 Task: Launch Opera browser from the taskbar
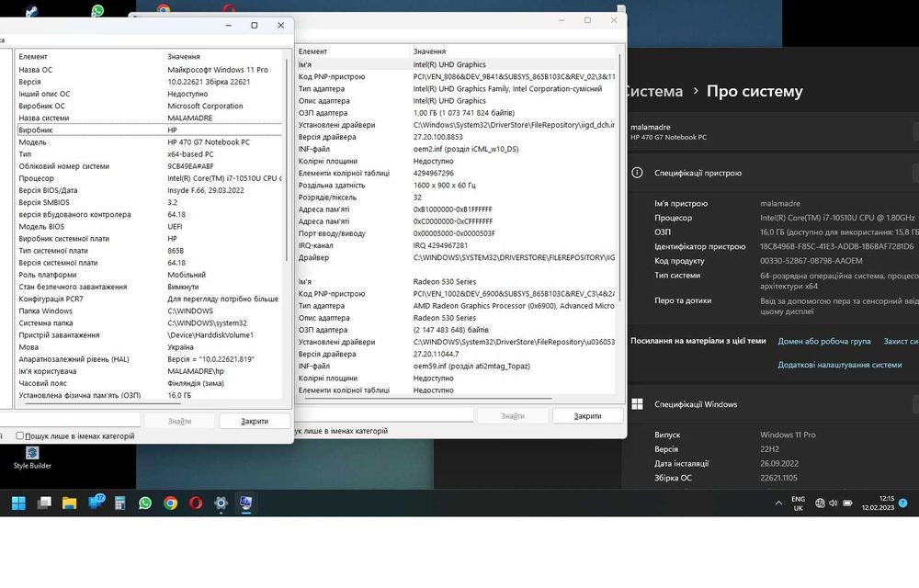coord(196,503)
